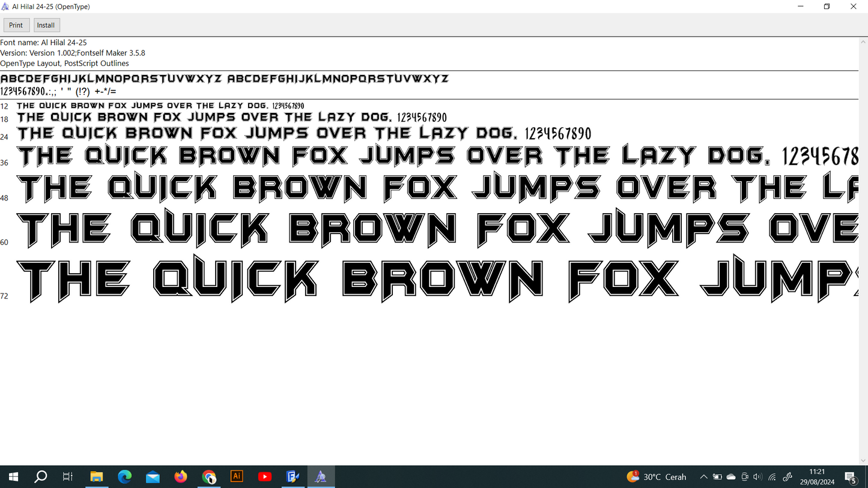Click the clock showing 11:21
The height and width of the screenshot is (488, 868).
coord(817,477)
